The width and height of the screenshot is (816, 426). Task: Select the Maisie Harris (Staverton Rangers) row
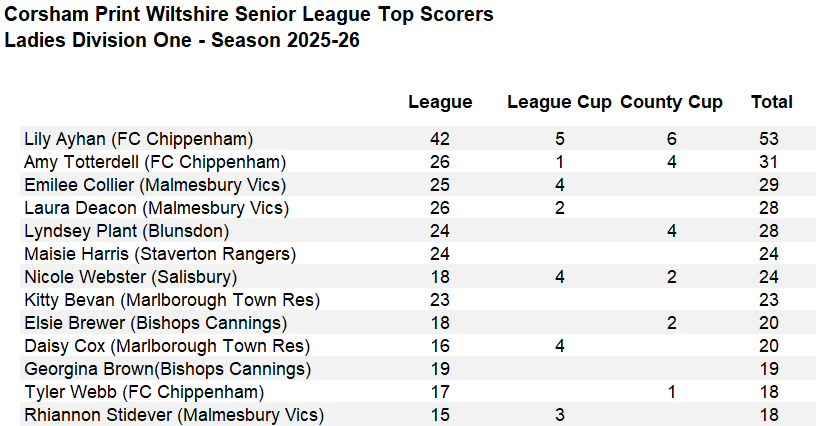[418, 254]
